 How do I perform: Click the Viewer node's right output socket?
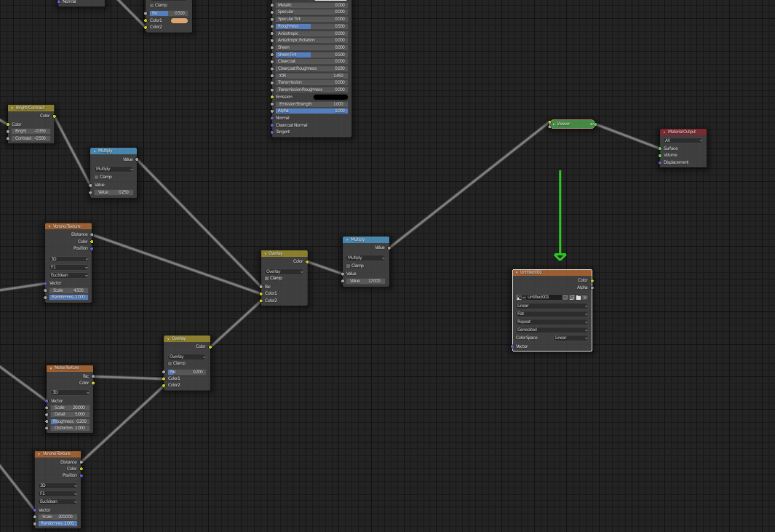[x=595, y=124]
